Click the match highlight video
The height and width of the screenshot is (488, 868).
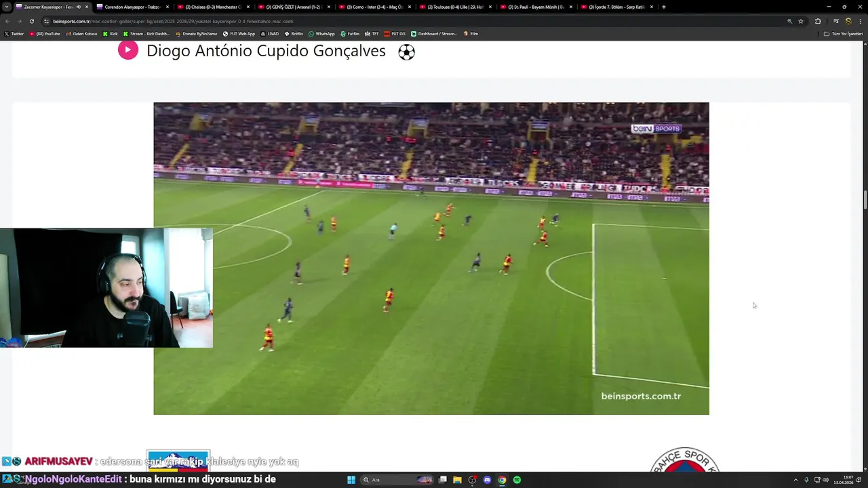[431, 258]
